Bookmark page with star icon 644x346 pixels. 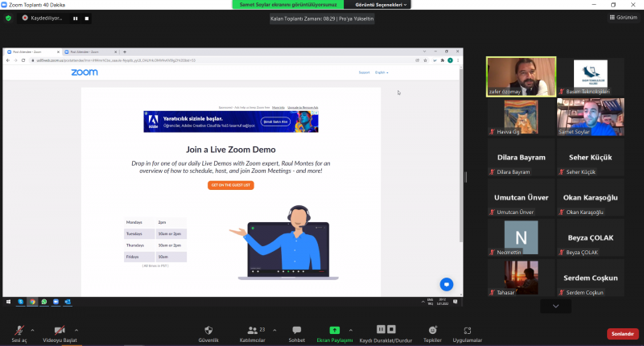(426, 60)
